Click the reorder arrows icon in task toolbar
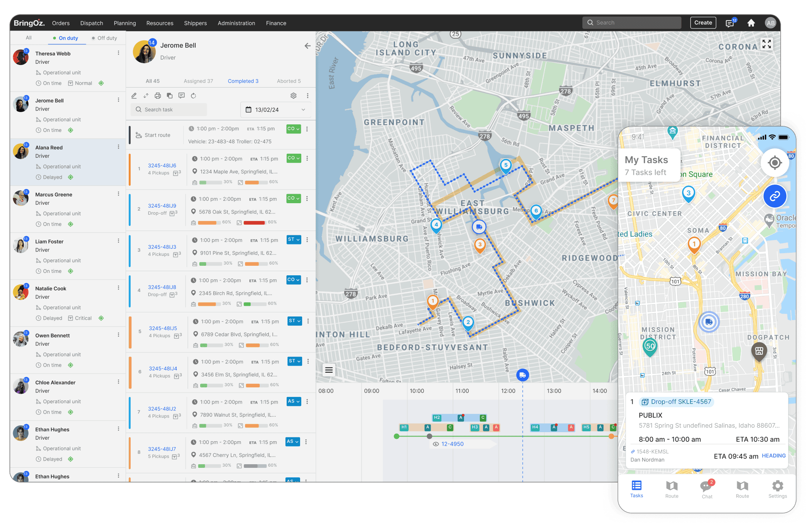 click(146, 95)
